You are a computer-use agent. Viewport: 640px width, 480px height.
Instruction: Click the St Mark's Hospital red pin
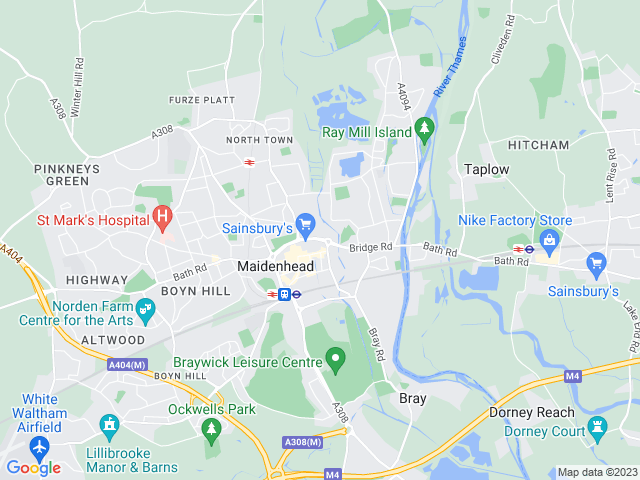point(162,218)
